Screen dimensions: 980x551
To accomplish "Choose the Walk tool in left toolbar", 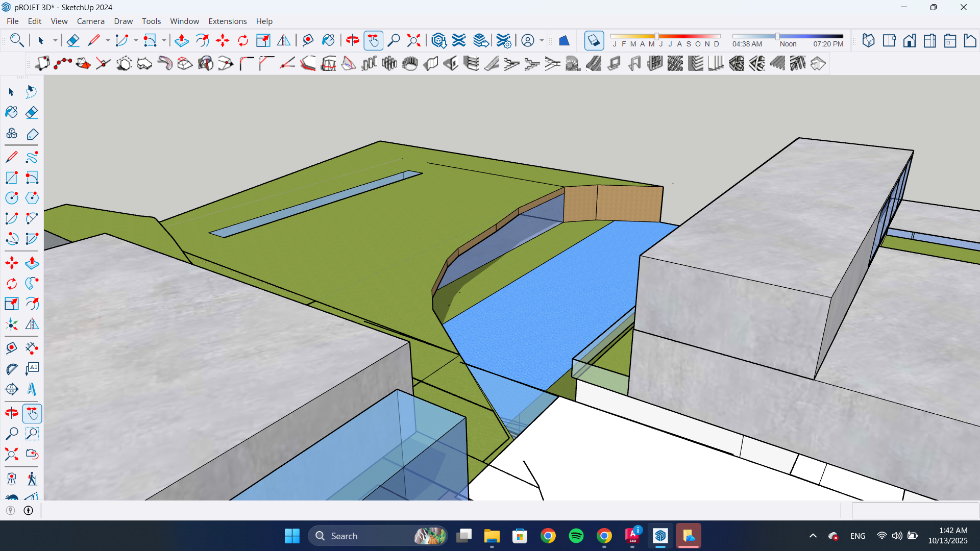I will click(x=32, y=479).
